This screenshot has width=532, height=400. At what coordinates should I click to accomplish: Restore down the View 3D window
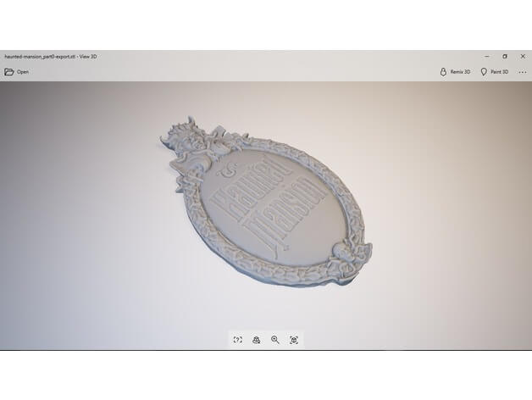(x=505, y=57)
